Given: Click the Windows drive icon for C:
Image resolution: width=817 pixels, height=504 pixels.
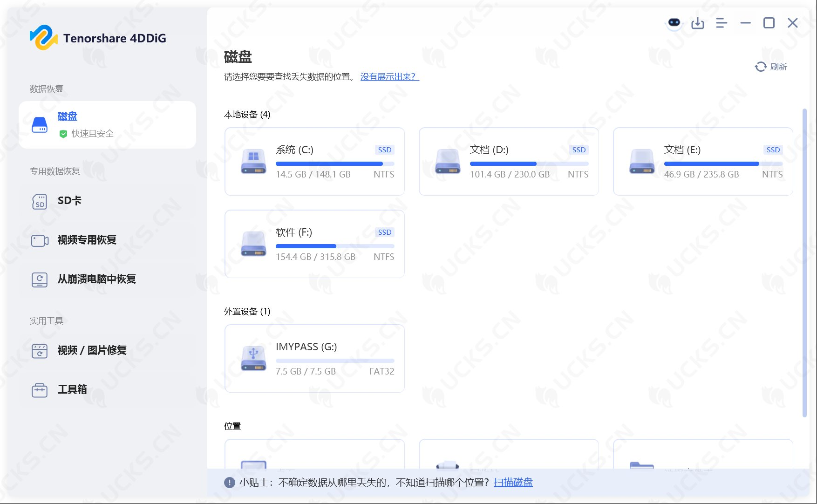Looking at the screenshot, I should pos(253,162).
